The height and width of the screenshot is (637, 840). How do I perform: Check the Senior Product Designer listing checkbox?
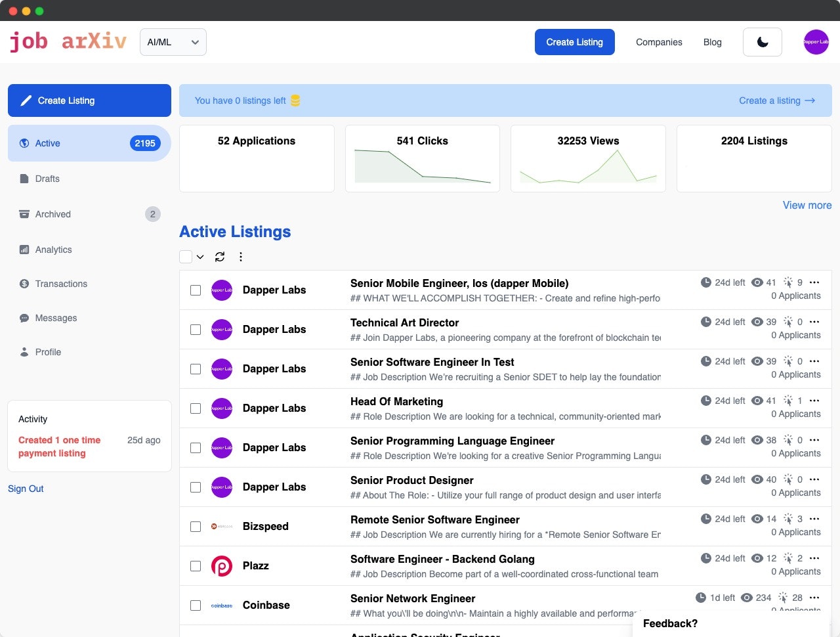pyautogui.click(x=196, y=487)
